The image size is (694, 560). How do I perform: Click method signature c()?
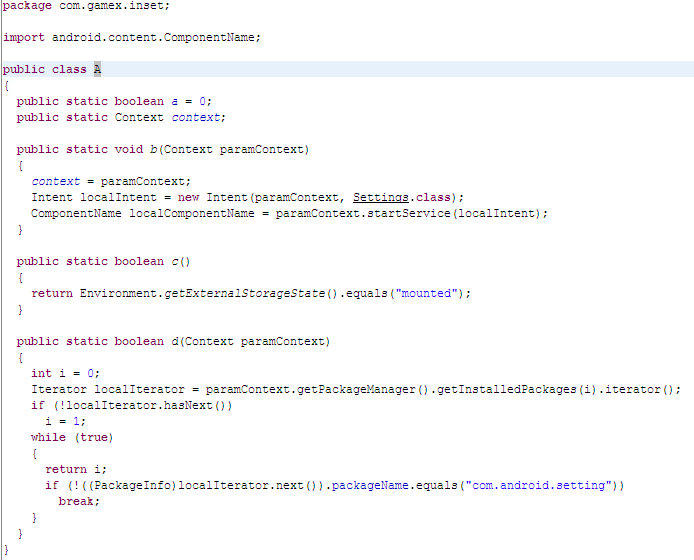181,262
